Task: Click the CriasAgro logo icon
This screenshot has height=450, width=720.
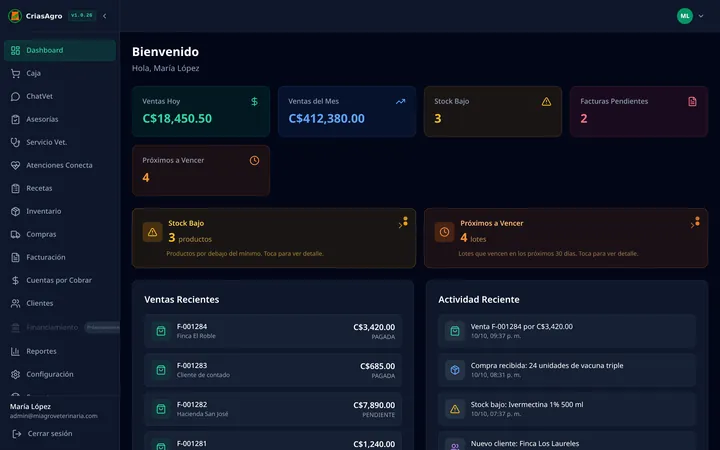Action: tap(15, 16)
